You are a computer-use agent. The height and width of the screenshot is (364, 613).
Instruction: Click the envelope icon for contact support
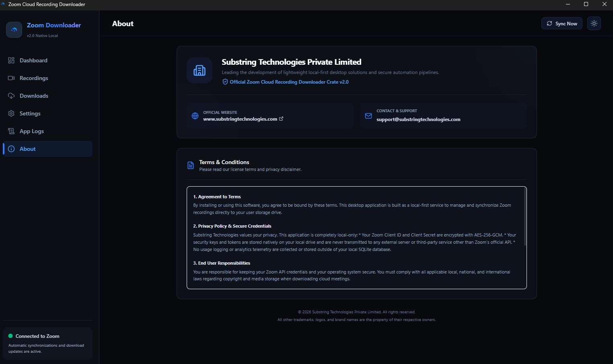point(368,116)
